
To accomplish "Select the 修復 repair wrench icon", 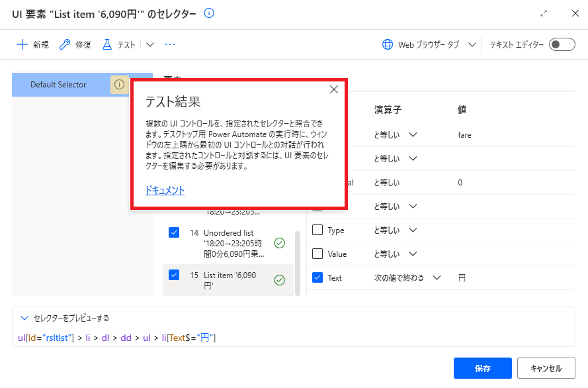I will coord(64,44).
